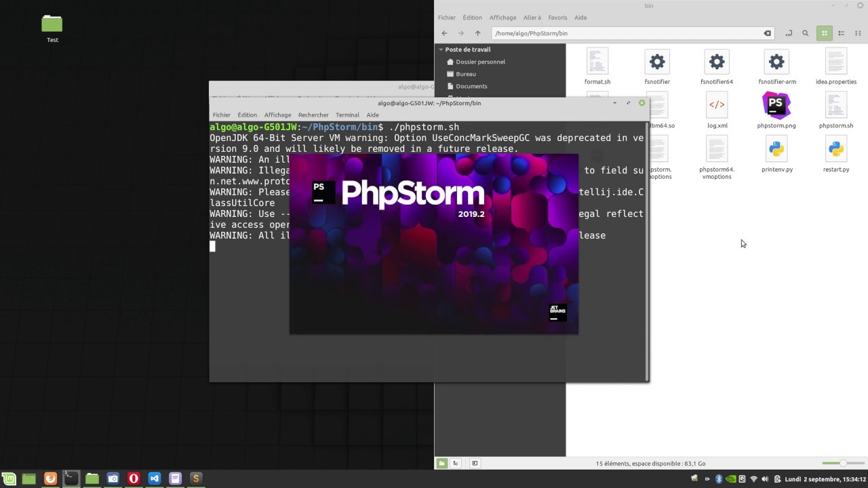The height and width of the screenshot is (488, 868).
Task: Open Wi-Fi network tray icon
Action: [x=753, y=479]
